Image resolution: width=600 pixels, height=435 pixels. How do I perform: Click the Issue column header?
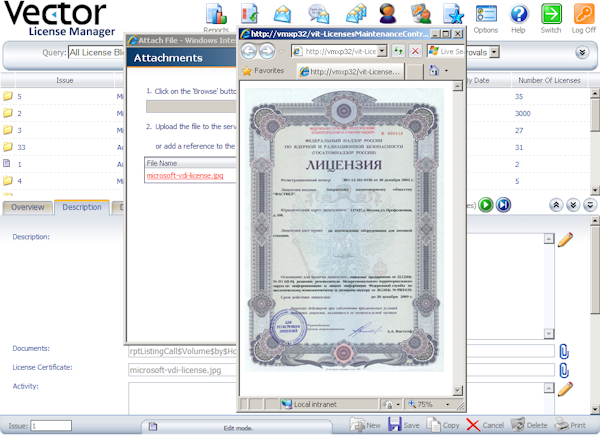(65, 80)
